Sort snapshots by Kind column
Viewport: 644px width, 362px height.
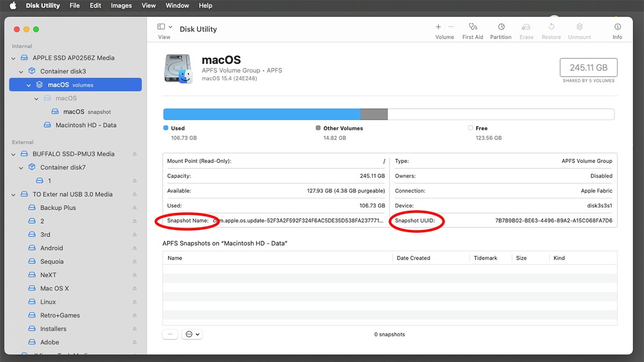[583, 258]
